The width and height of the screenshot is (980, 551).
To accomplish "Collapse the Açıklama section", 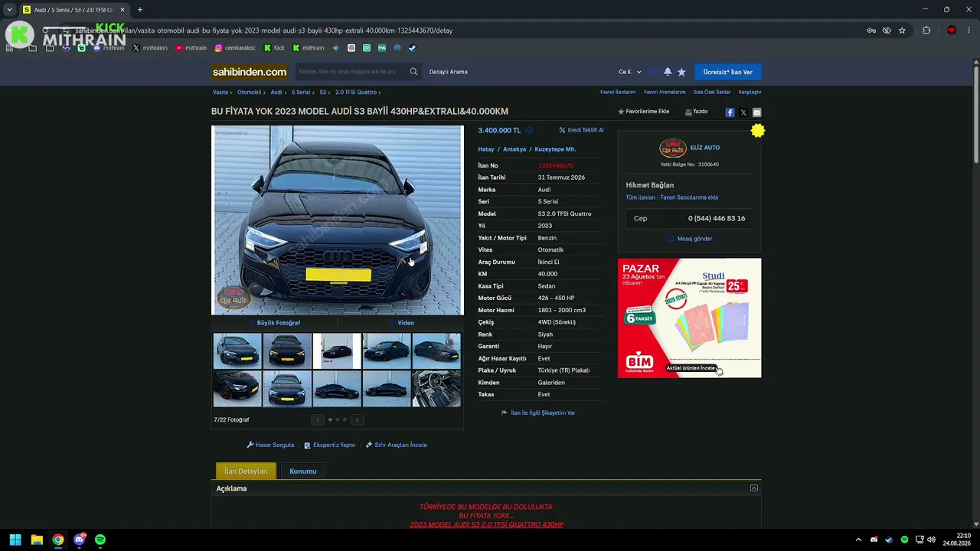I will click(x=754, y=488).
